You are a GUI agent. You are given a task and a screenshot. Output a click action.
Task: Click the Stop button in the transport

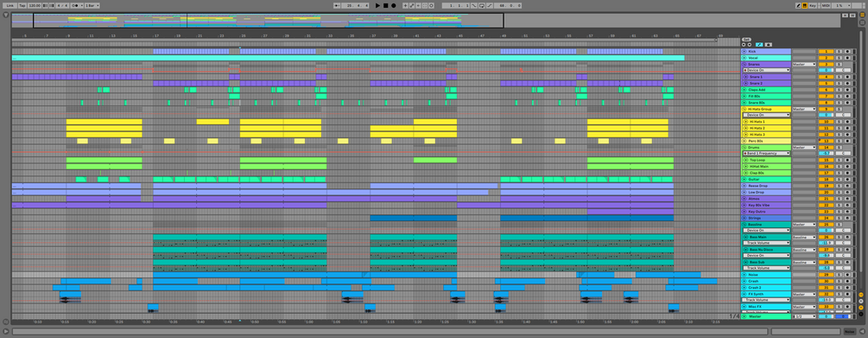pos(386,5)
